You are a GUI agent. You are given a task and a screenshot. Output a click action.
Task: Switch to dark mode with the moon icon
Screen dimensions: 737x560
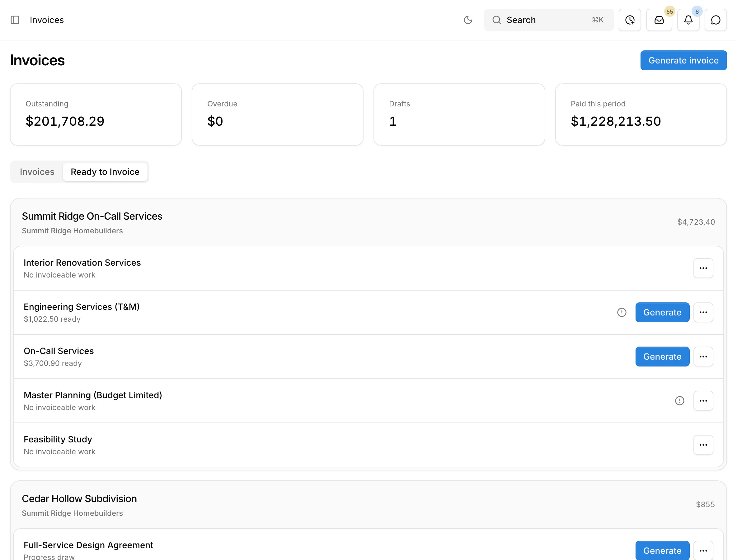468,20
